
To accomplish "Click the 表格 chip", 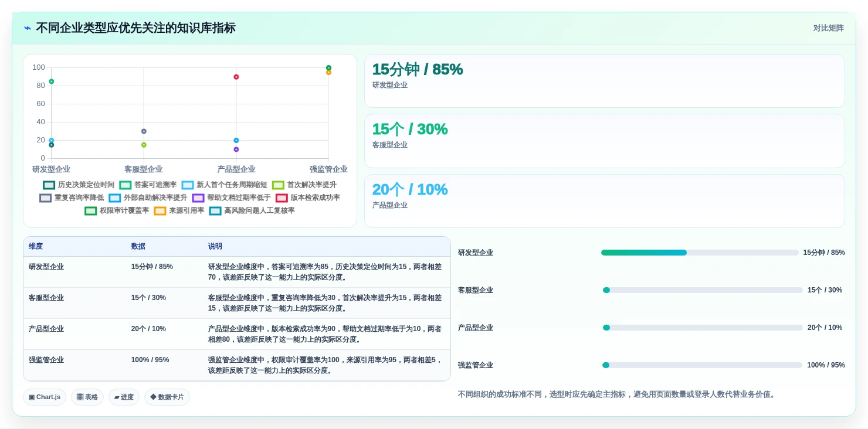I will [87, 397].
